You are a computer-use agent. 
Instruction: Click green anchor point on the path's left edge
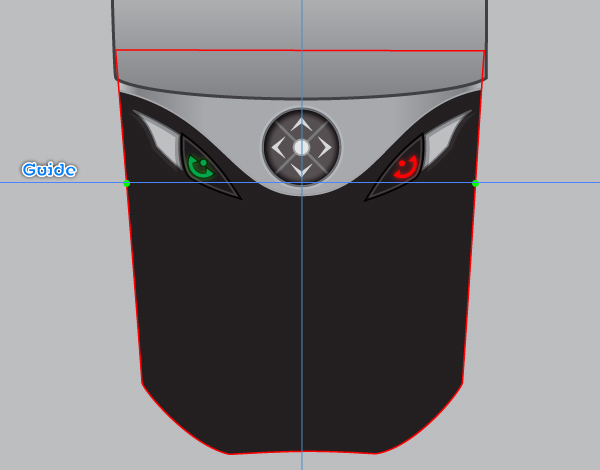pyautogui.click(x=127, y=184)
